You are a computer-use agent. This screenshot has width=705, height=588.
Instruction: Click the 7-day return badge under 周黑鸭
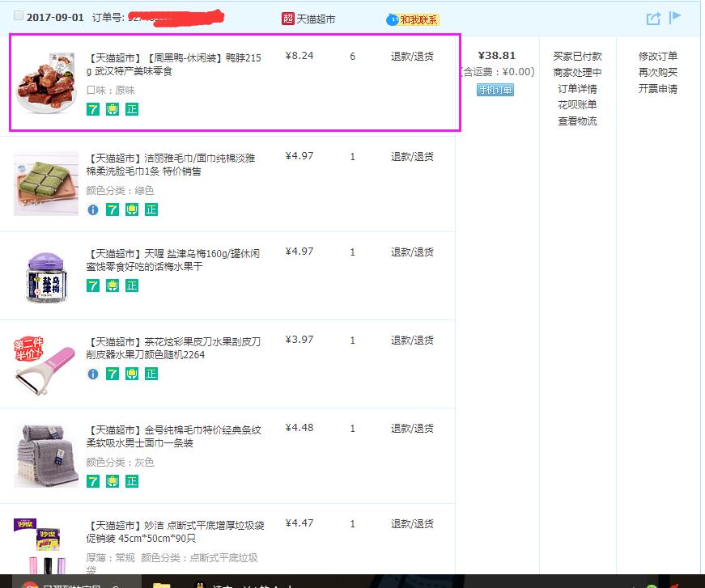93,109
